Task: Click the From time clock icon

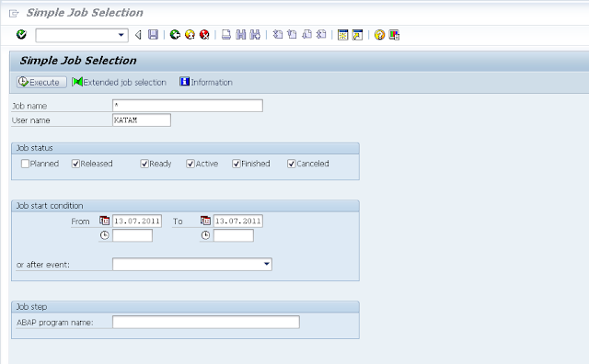Action: (104, 235)
